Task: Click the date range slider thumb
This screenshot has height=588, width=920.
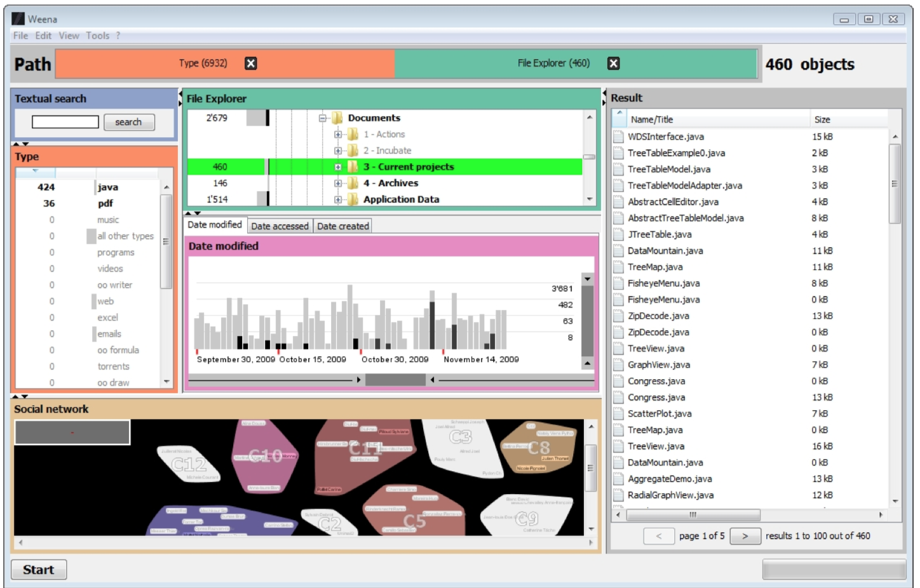Action: coord(395,380)
